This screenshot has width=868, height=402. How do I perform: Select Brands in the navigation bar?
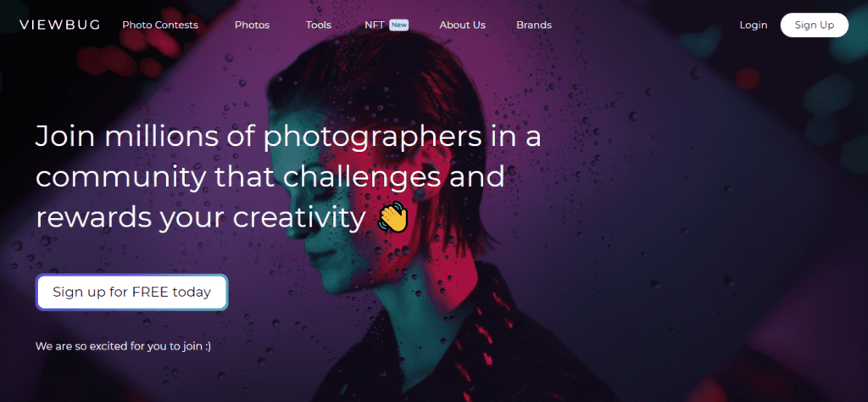tap(534, 25)
